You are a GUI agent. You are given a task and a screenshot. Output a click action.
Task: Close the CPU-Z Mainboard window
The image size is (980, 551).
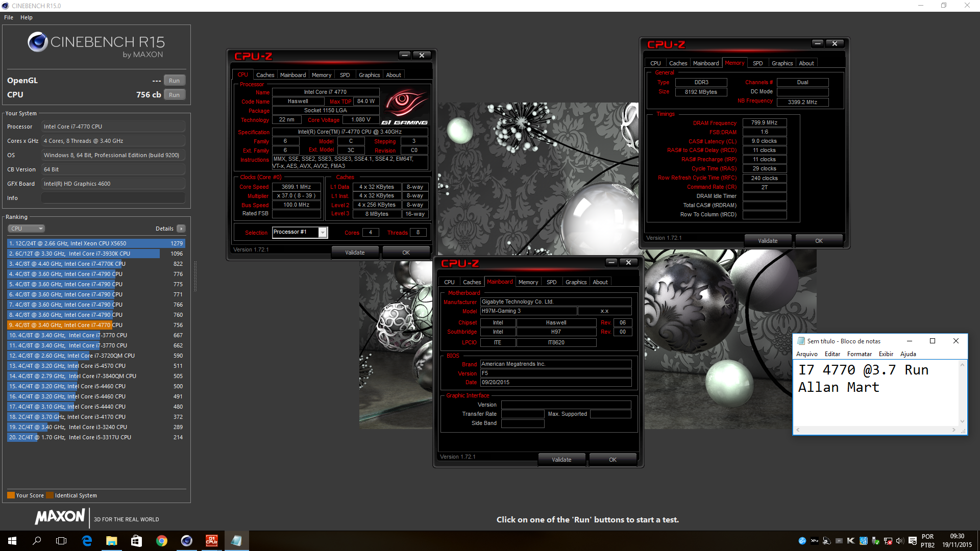(x=628, y=262)
